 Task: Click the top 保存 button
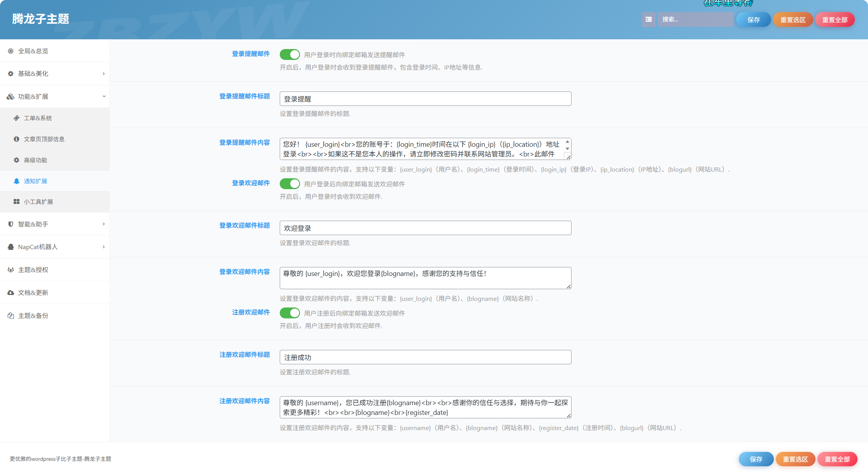754,19
